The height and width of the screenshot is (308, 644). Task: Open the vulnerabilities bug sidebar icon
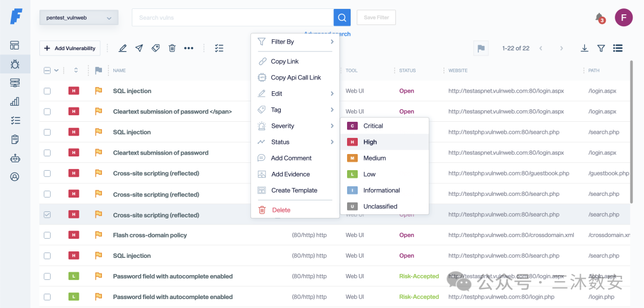coord(15,64)
